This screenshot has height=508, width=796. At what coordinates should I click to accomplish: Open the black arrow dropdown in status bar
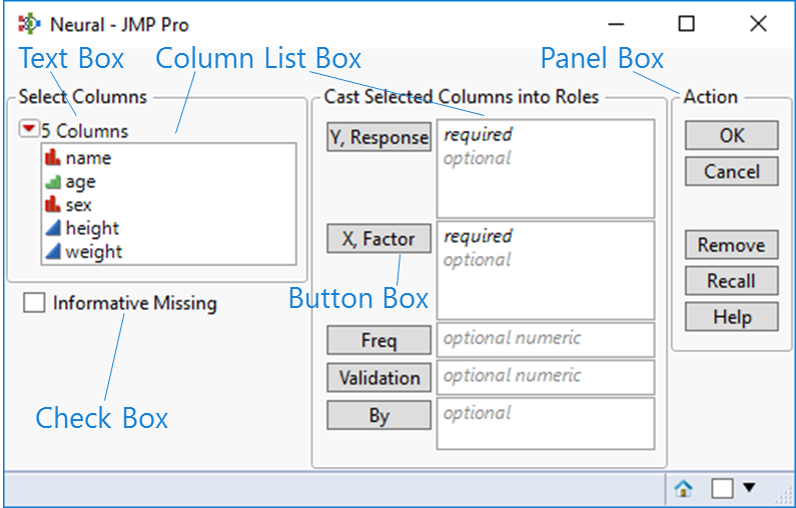(x=749, y=488)
